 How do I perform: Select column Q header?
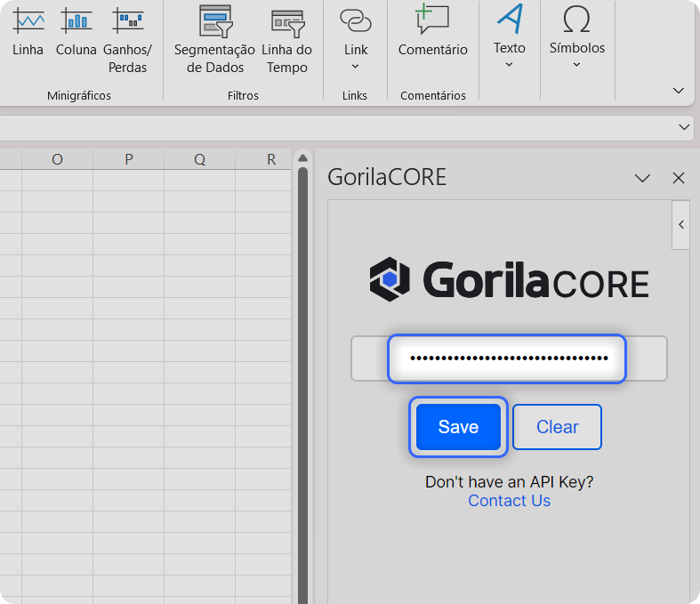[x=199, y=159]
